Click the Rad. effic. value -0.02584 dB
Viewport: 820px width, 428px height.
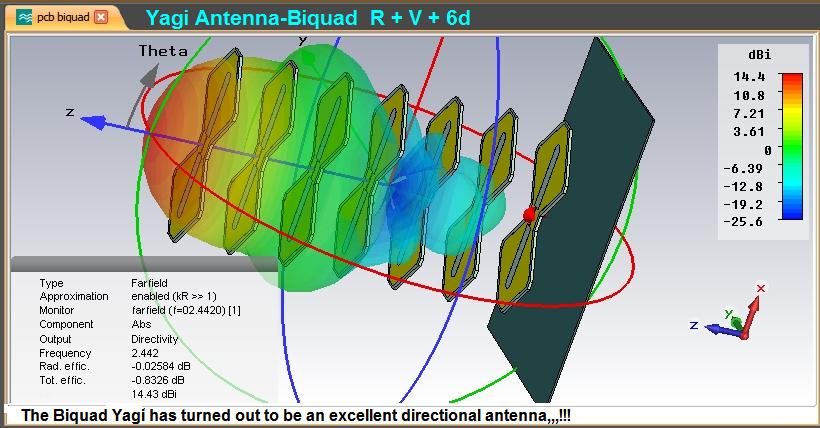pos(161,366)
